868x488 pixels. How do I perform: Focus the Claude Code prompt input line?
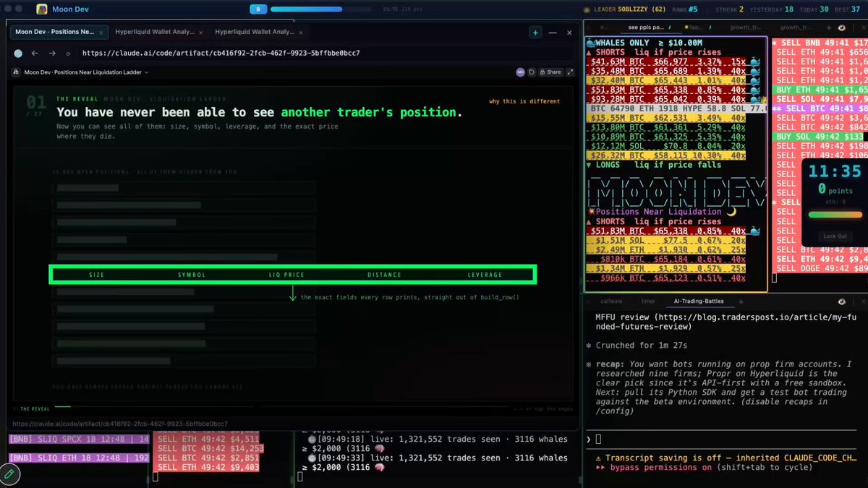pos(725,439)
